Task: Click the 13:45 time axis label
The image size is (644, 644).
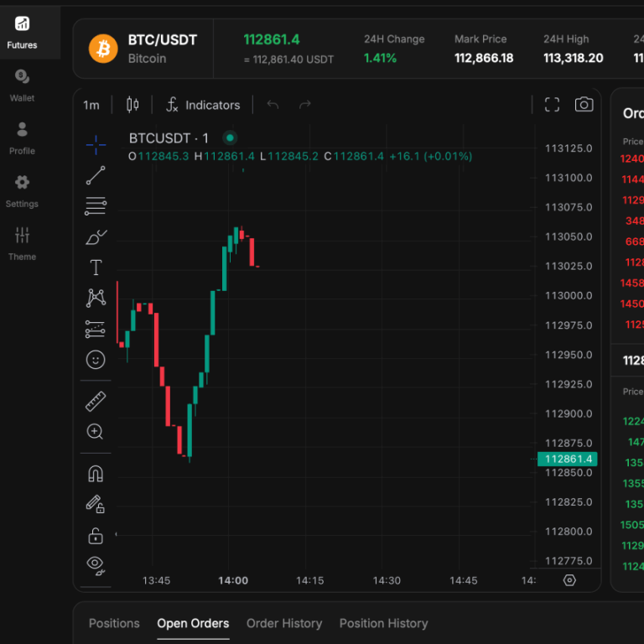Action: click(156, 580)
